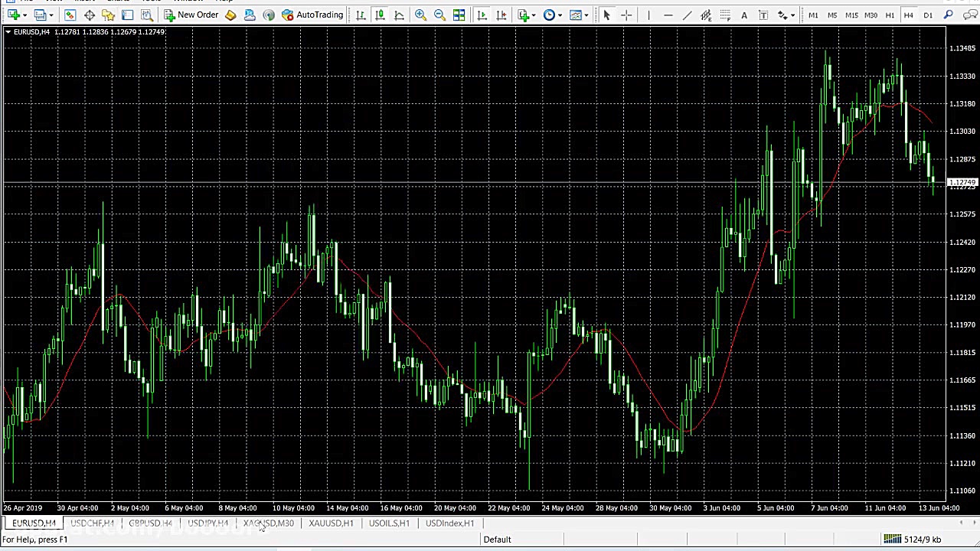Expand the New Chart dropdown arrow
Image resolution: width=980 pixels, height=551 pixels.
[x=24, y=15]
